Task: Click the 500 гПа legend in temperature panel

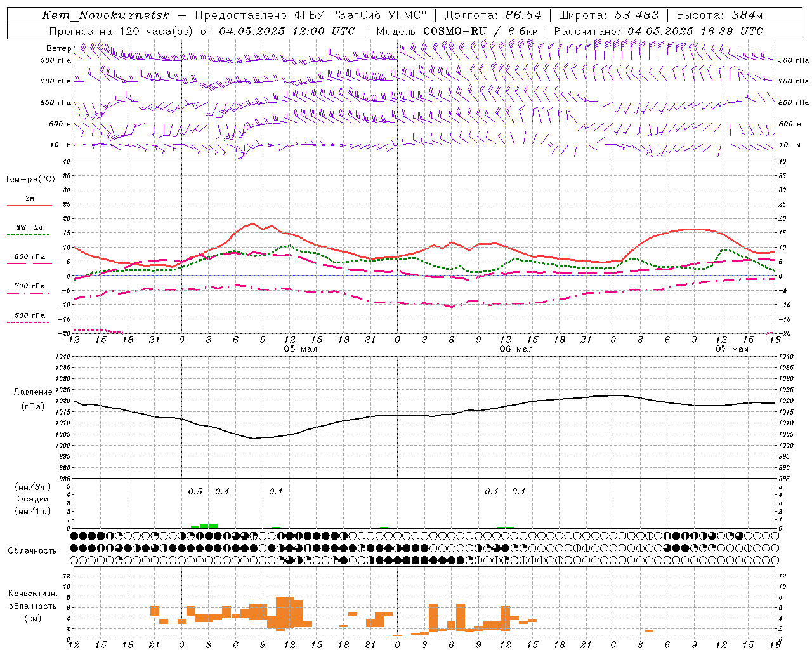Action: pyautogui.click(x=30, y=315)
